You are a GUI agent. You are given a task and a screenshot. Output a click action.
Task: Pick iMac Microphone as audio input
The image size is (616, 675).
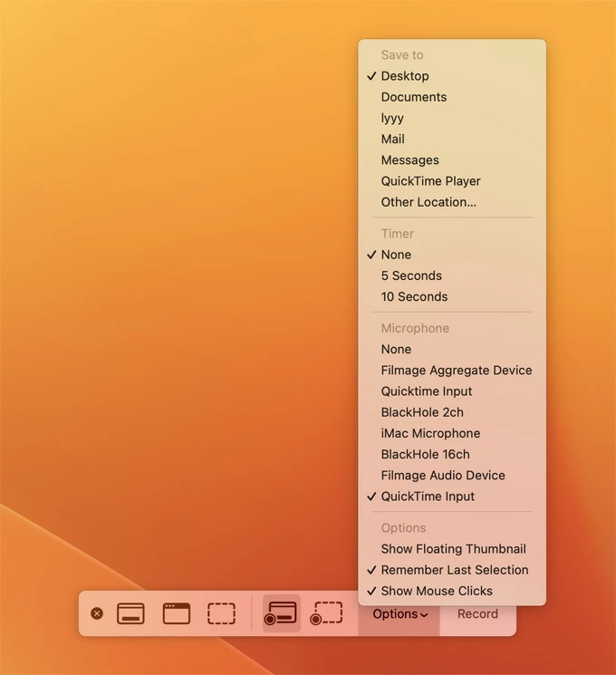tap(430, 433)
